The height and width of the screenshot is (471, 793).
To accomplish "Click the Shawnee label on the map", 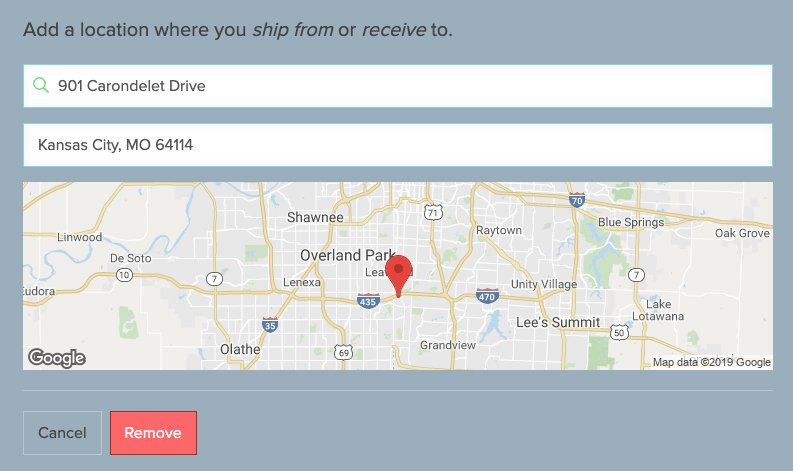I will pyautogui.click(x=315, y=218).
